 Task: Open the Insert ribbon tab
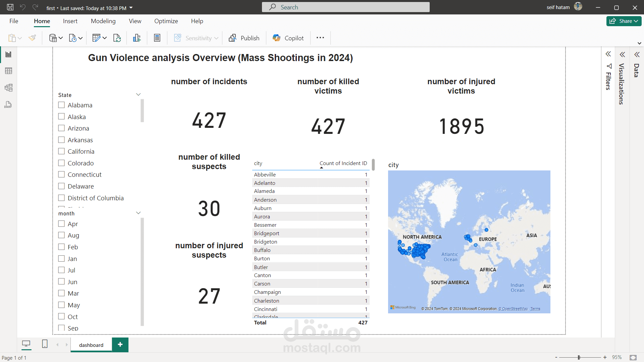click(70, 21)
